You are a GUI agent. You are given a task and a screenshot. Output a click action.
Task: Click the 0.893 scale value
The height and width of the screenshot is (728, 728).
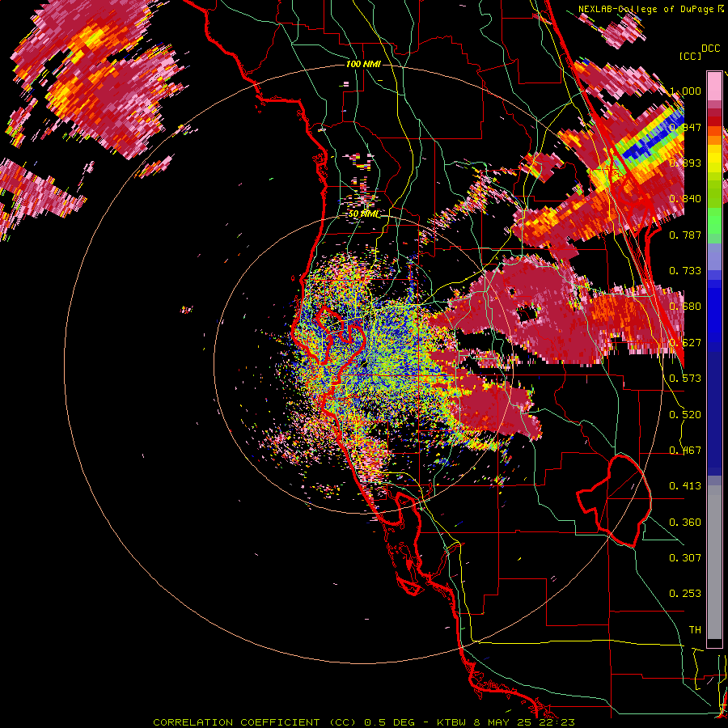click(685, 163)
